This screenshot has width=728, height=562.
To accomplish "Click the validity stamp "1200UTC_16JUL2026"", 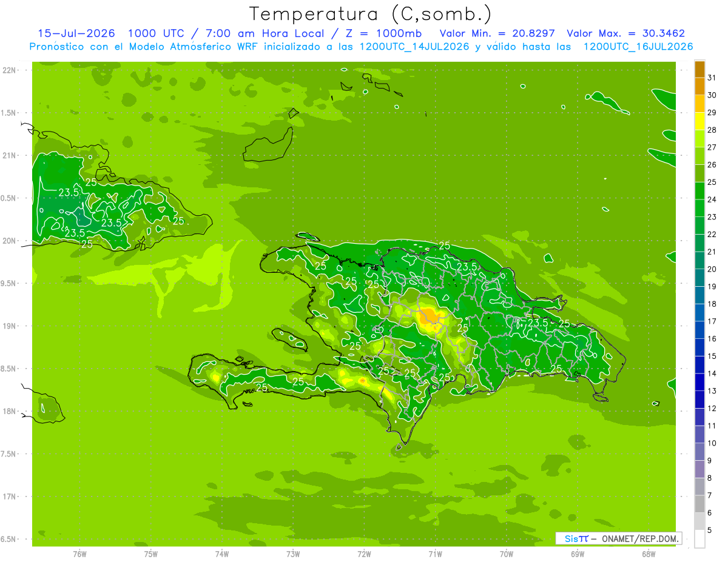I will click(638, 47).
